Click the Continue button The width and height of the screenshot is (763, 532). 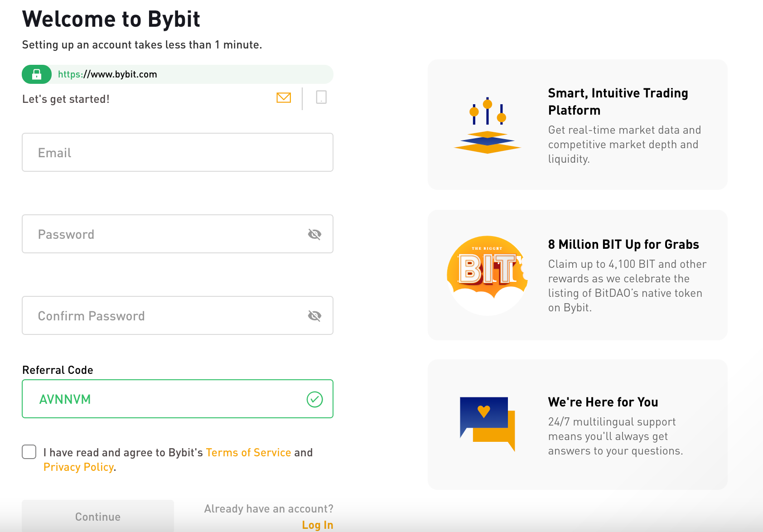(x=98, y=516)
